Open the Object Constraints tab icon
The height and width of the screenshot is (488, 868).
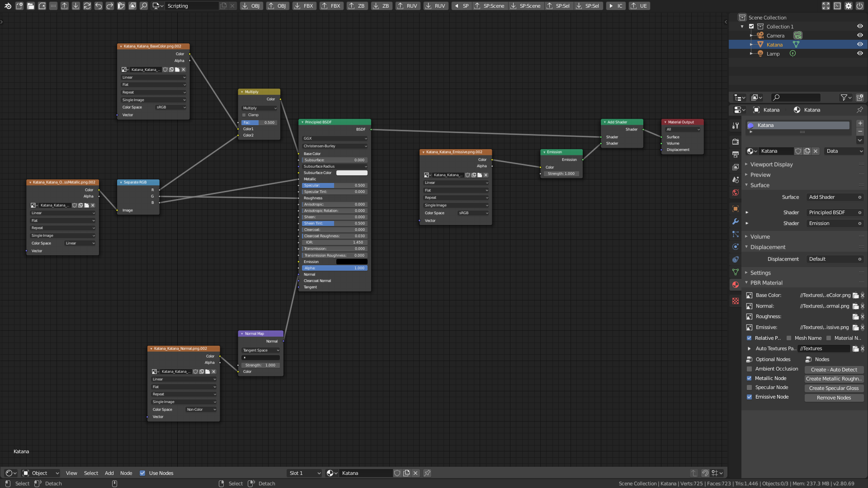736,259
